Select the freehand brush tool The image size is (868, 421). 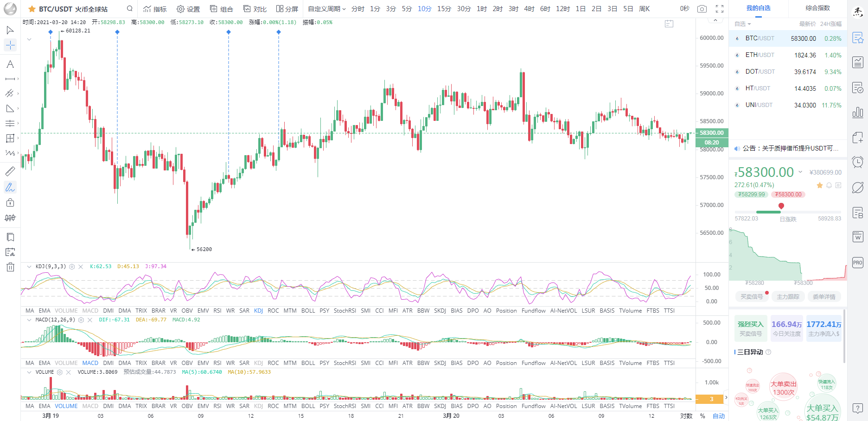[10, 187]
